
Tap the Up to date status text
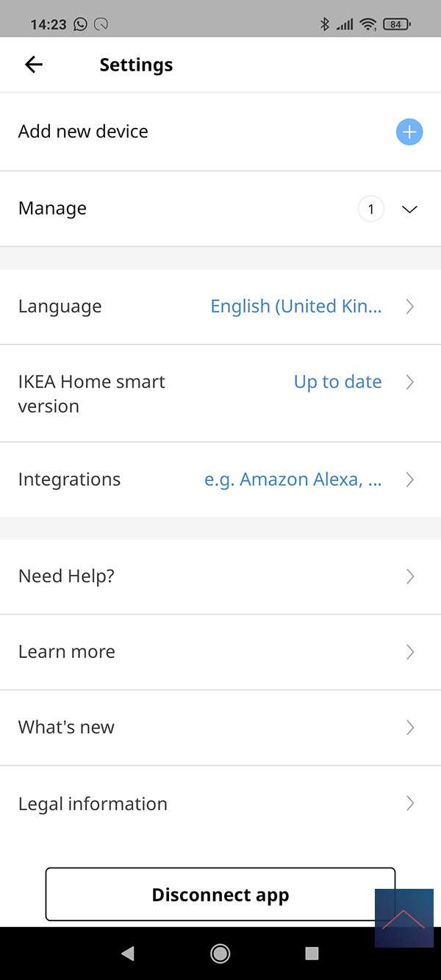pos(337,382)
